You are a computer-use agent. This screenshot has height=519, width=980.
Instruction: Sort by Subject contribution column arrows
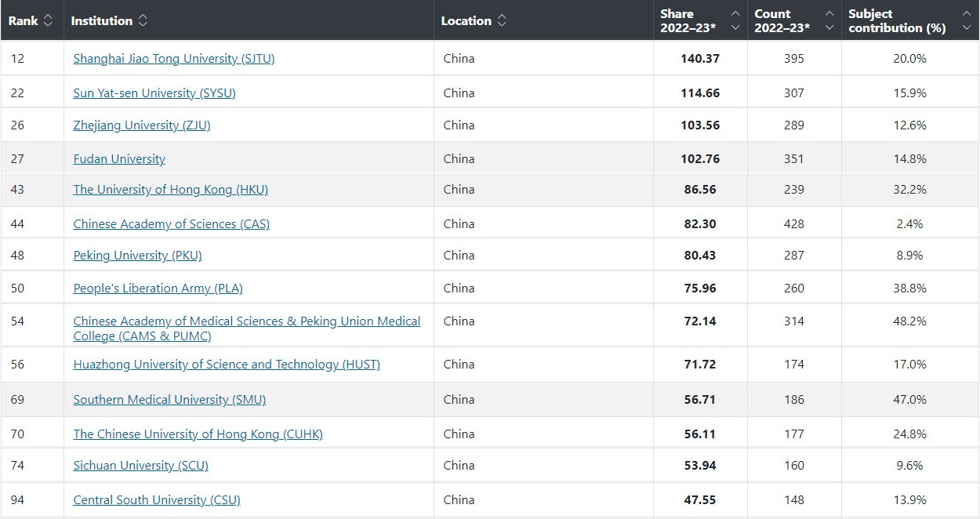click(966, 21)
